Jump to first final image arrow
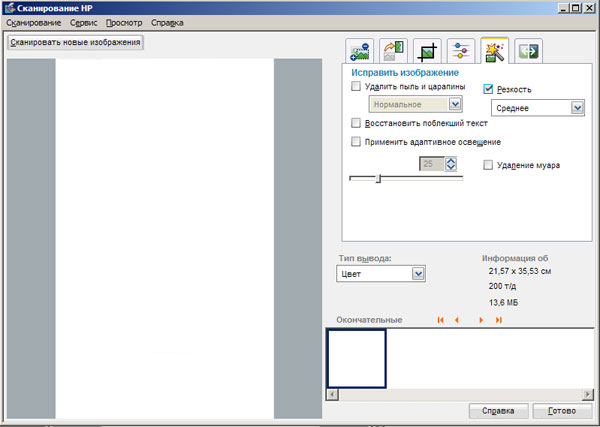Screen dimensions: 600x427 (x=440, y=320)
